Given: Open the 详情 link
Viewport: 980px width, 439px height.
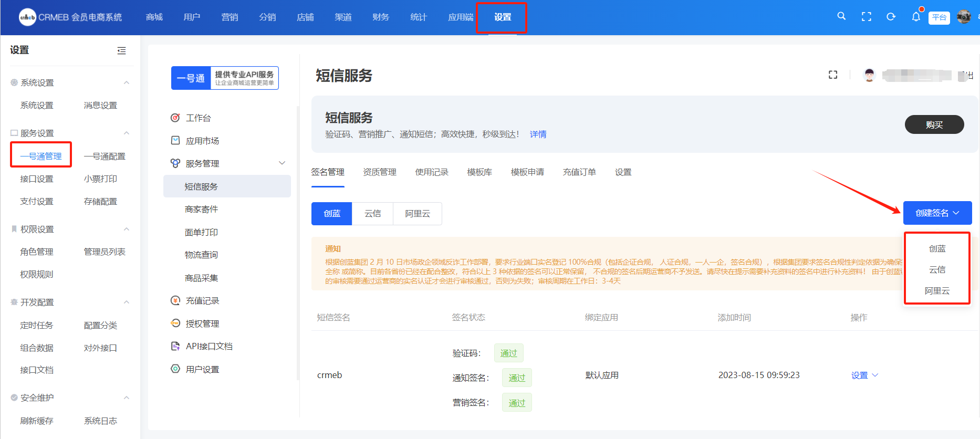Looking at the screenshot, I should tap(538, 134).
